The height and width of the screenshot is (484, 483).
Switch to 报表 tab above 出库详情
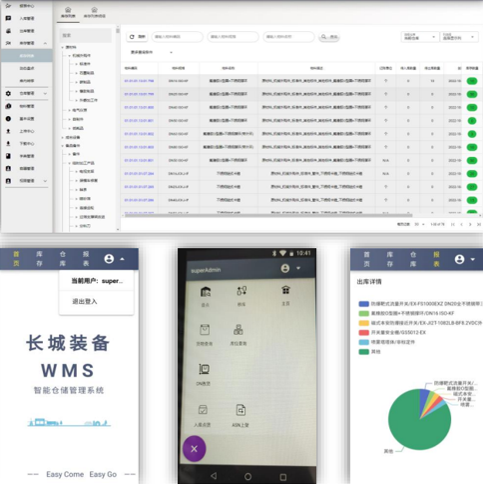tap(436, 259)
